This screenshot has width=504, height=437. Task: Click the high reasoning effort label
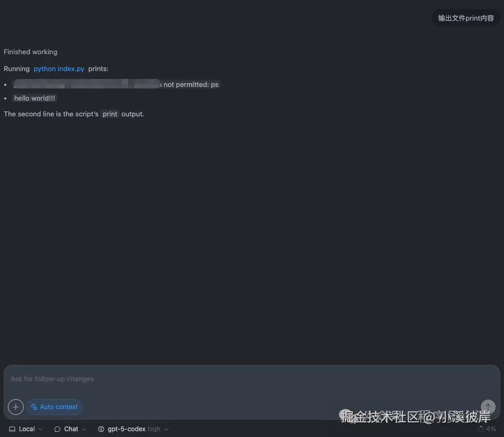(x=154, y=429)
